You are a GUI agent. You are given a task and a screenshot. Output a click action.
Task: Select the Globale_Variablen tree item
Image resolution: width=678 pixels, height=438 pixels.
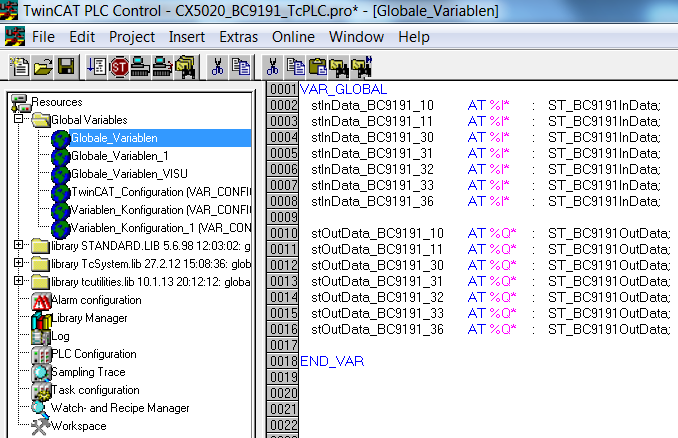[x=114, y=138]
